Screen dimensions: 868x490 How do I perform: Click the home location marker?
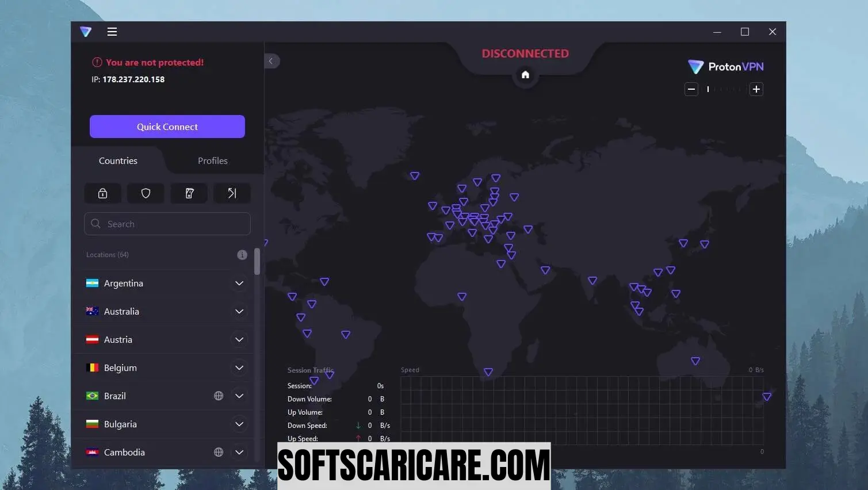525,75
